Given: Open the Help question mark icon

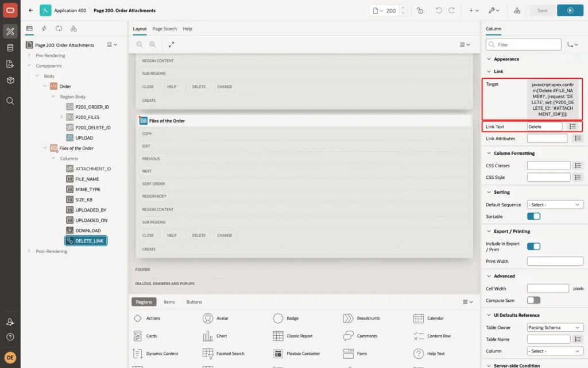Looking at the screenshot, I should pos(10,337).
